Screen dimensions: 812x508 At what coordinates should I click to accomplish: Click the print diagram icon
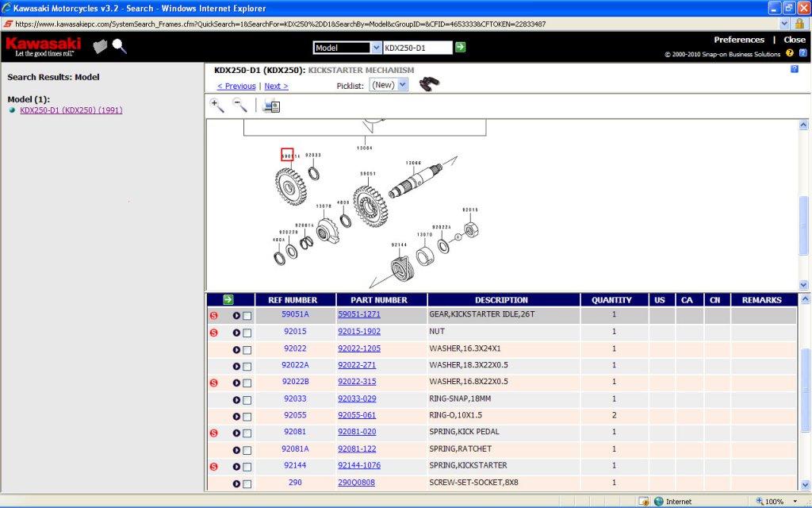(x=270, y=106)
